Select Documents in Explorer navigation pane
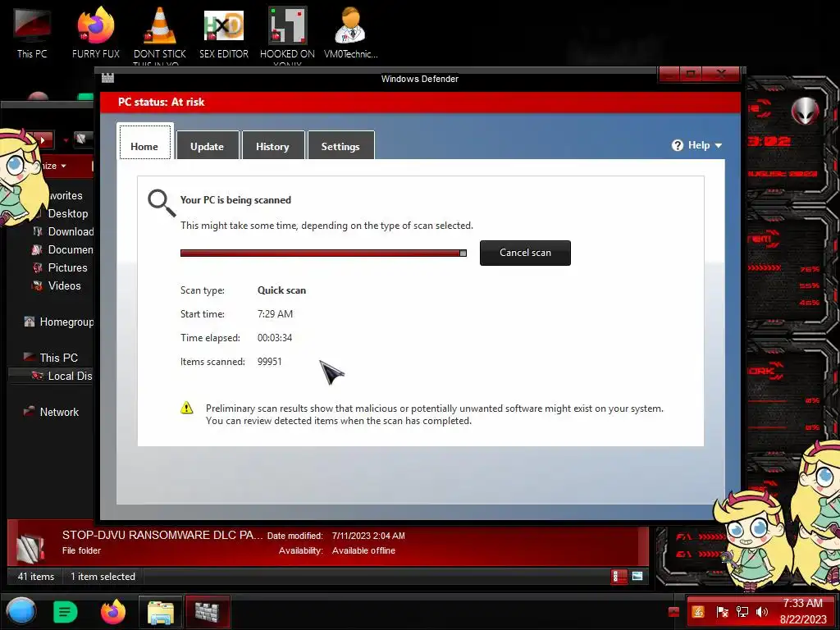This screenshot has width=840, height=630. [x=63, y=249]
